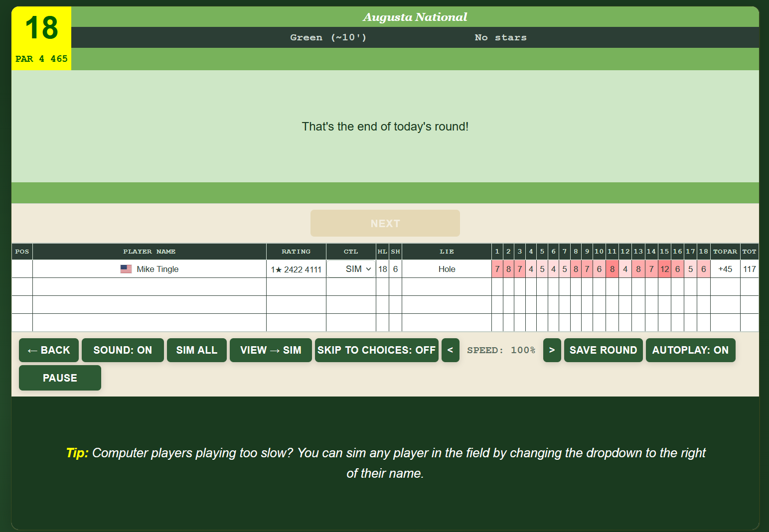Toggle the SOUND: ON button

[x=123, y=350]
